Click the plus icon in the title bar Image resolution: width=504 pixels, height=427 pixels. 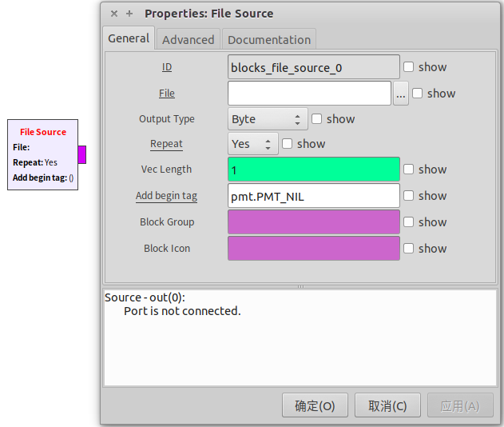point(129,14)
